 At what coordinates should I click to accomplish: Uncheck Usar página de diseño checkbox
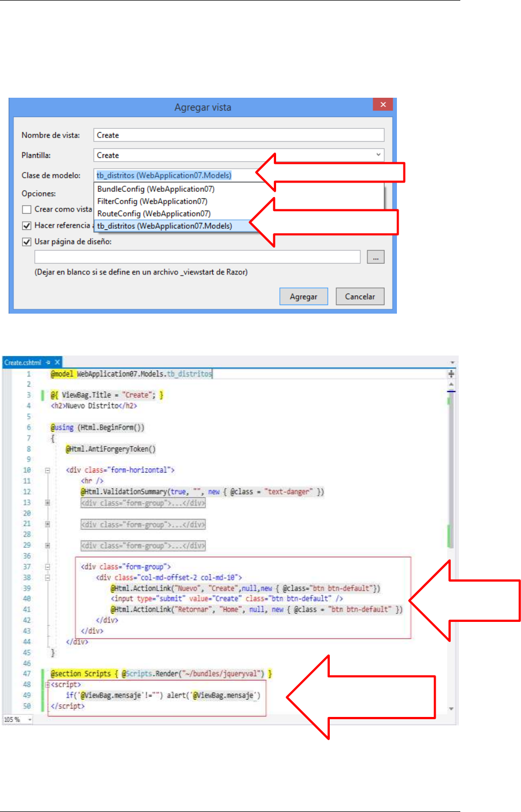[x=26, y=242]
